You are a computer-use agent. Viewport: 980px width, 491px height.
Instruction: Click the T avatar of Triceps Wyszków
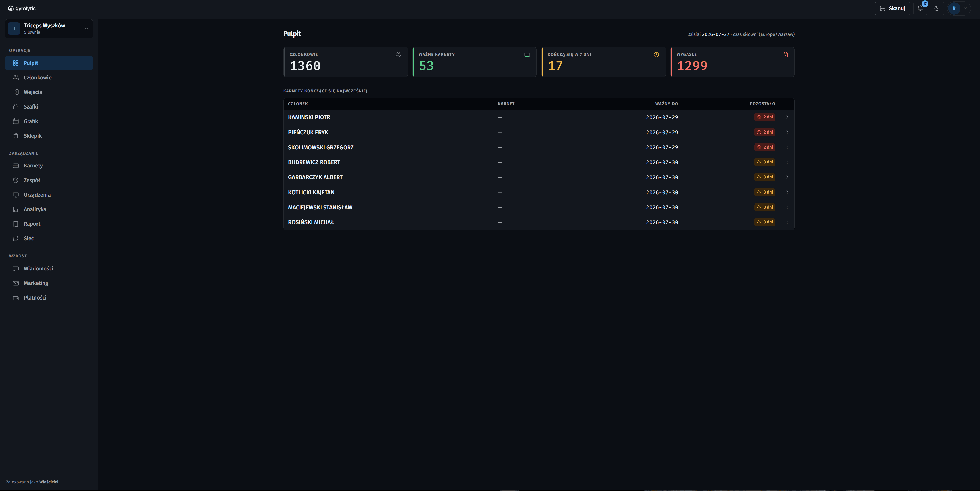(14, 29)
